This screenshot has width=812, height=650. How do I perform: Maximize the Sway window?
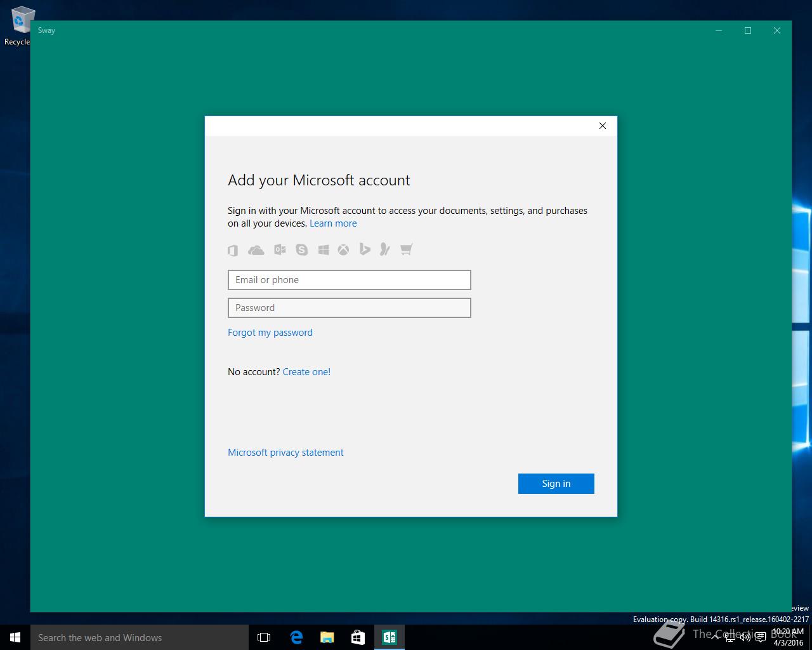pyautogui.click(x=748, y=30)
